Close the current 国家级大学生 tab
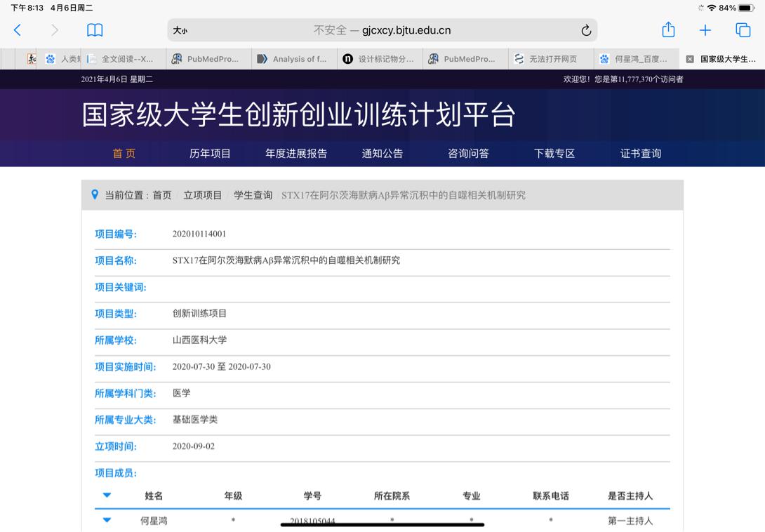Image resolution: width=765 pixels, height=532 pixels. click(690, 59)
